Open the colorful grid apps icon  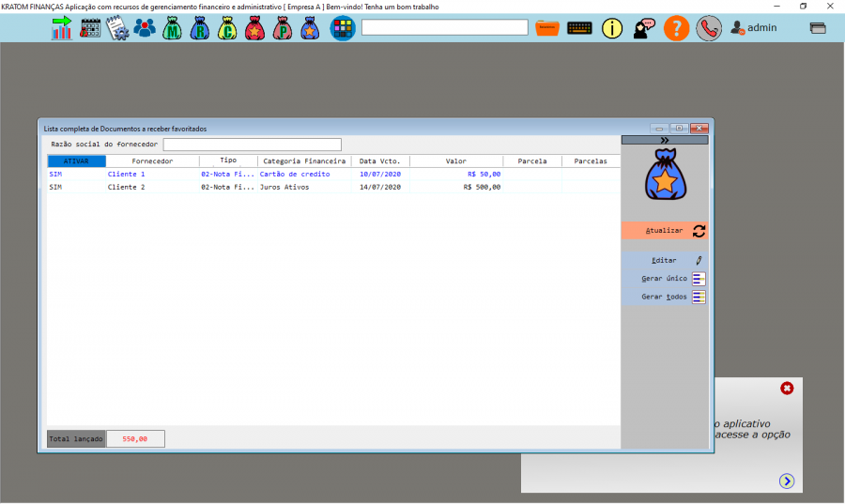[342, 28]
